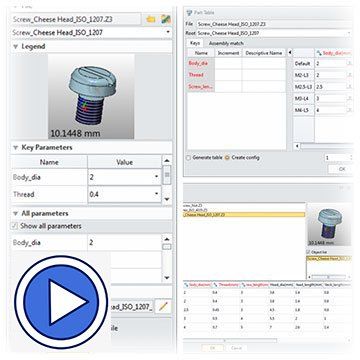
Task: Click the pencil edit icon near the output name
Action: click(x=163, y=306)
